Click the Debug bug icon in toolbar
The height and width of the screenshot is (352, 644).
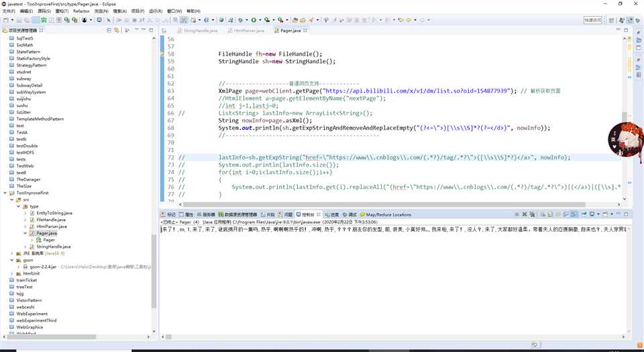point(241,19)
